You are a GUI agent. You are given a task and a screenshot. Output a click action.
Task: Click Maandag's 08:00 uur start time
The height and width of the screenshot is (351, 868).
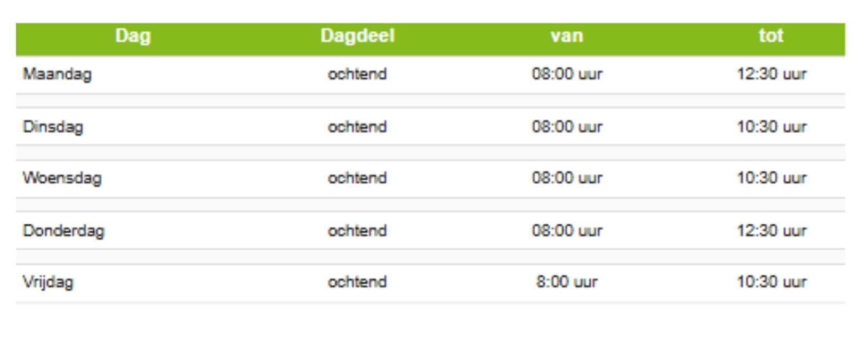click(567, 74)
